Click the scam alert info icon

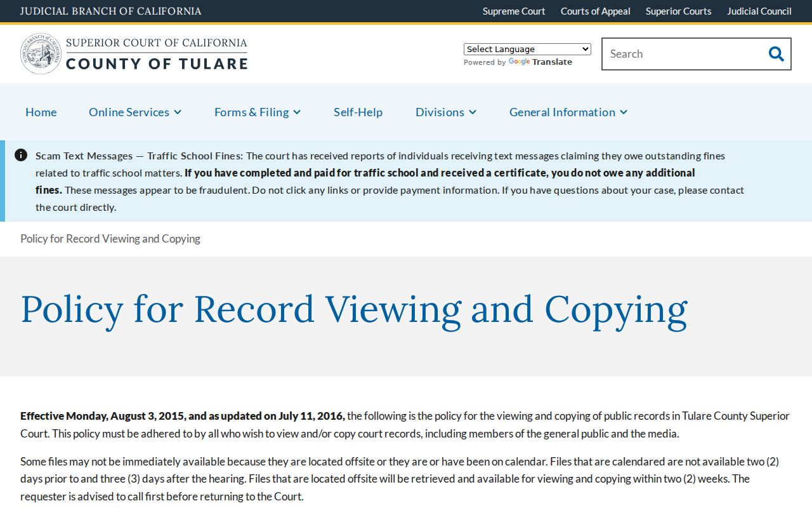click(21, 155)
